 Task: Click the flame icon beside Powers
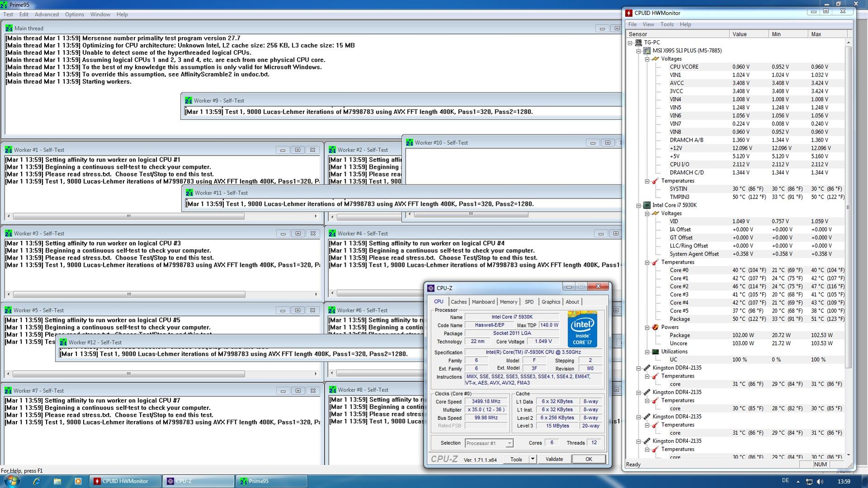[655, 327]
